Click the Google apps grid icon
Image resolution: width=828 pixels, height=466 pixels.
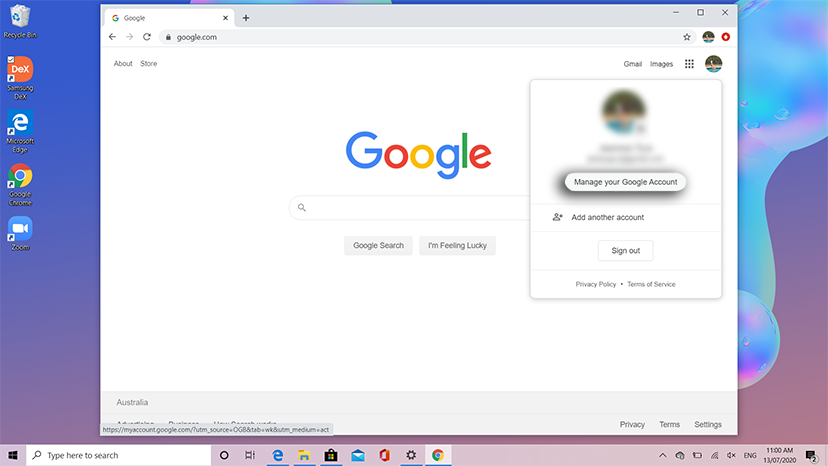click(x=689, y=64)
